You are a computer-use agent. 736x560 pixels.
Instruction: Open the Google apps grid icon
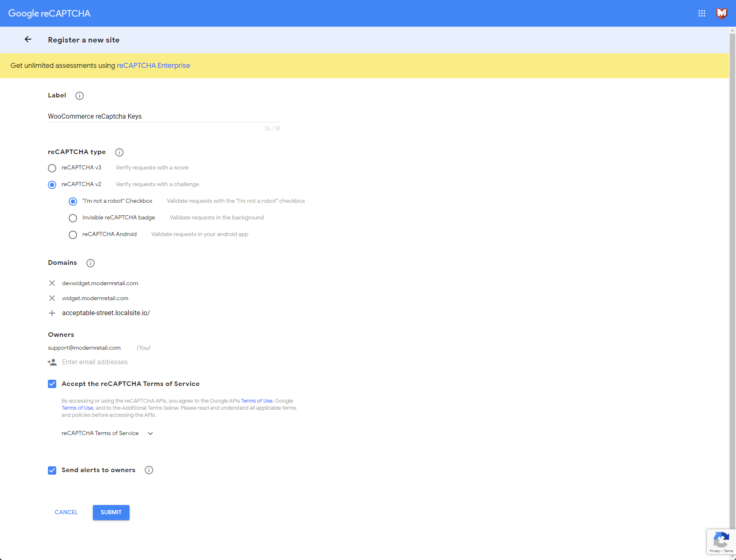(x=702, y=13)
